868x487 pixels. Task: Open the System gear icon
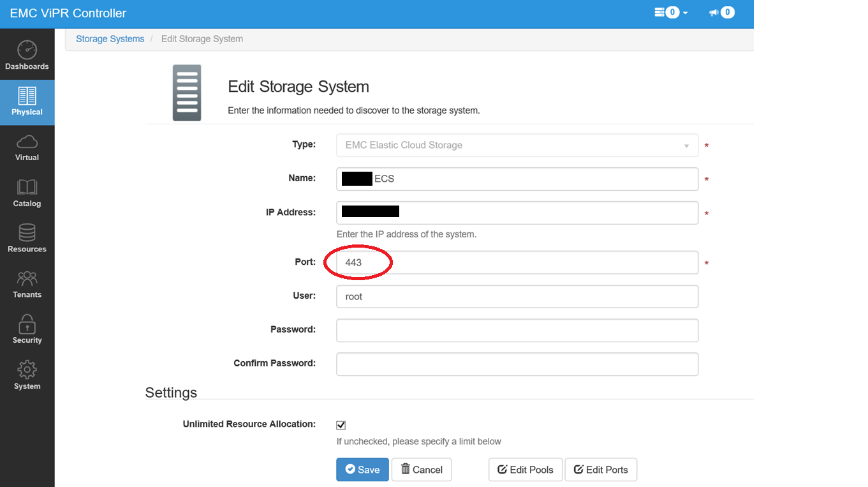[x=27, y=370]
